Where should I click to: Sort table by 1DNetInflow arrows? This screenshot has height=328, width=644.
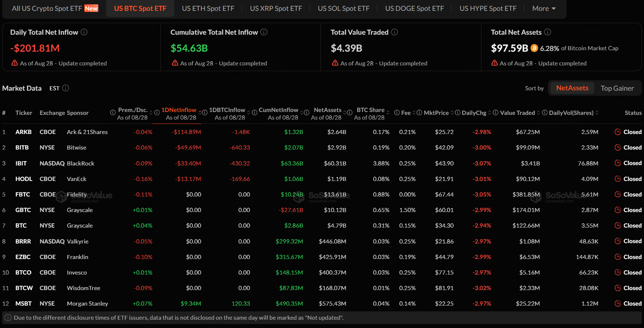click(x=200, y=113)
